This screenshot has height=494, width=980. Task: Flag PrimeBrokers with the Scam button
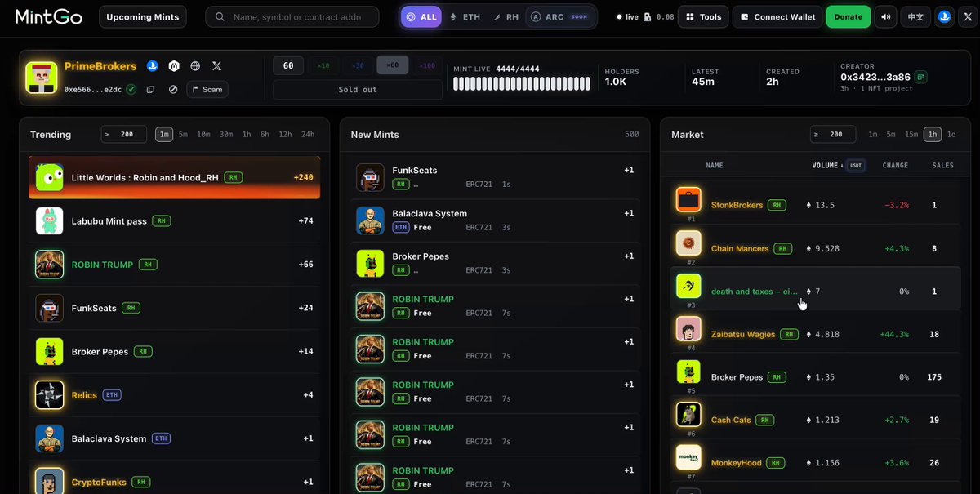[207, 89]
